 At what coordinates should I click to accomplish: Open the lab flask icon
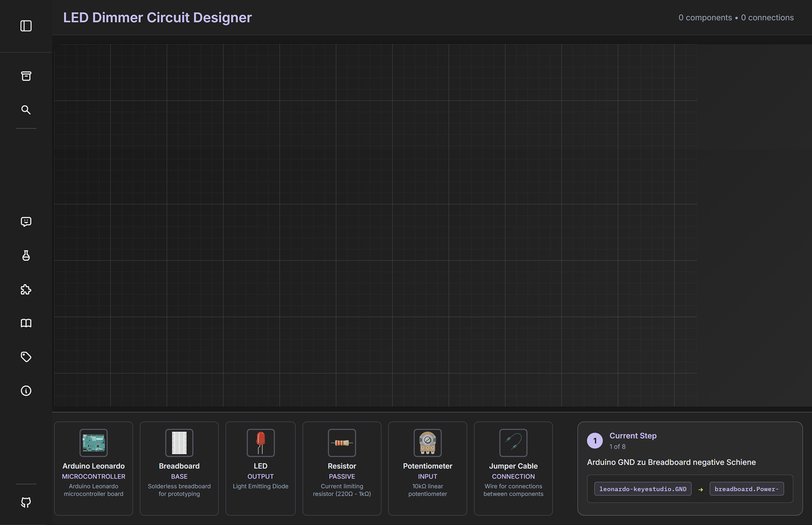tap(26, 256)
